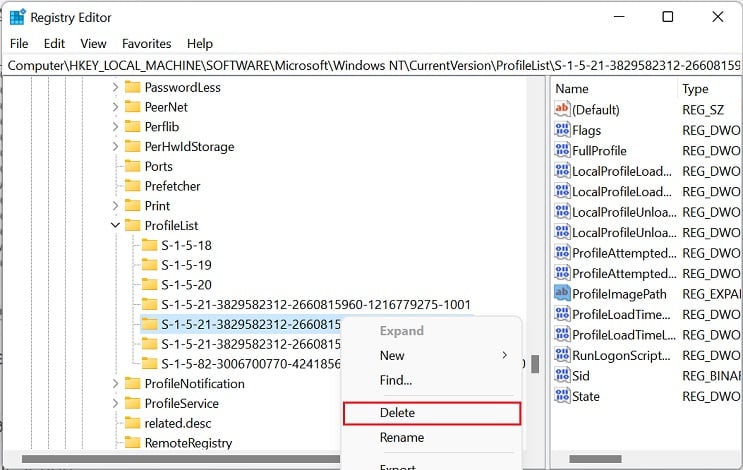Click the S-1-5-82-3006700770 folder icon
Viewport: 743px width, 470px height.
point(149,363)
